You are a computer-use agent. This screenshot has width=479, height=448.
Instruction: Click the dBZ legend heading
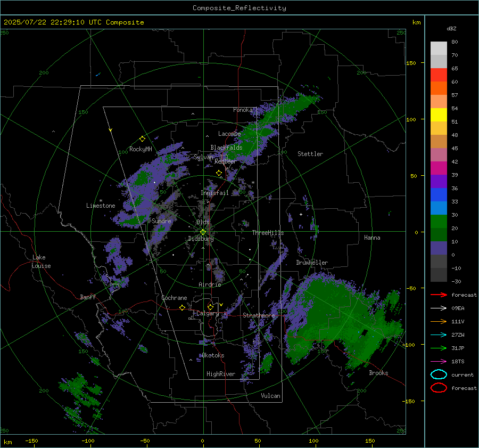coord(451,28)
